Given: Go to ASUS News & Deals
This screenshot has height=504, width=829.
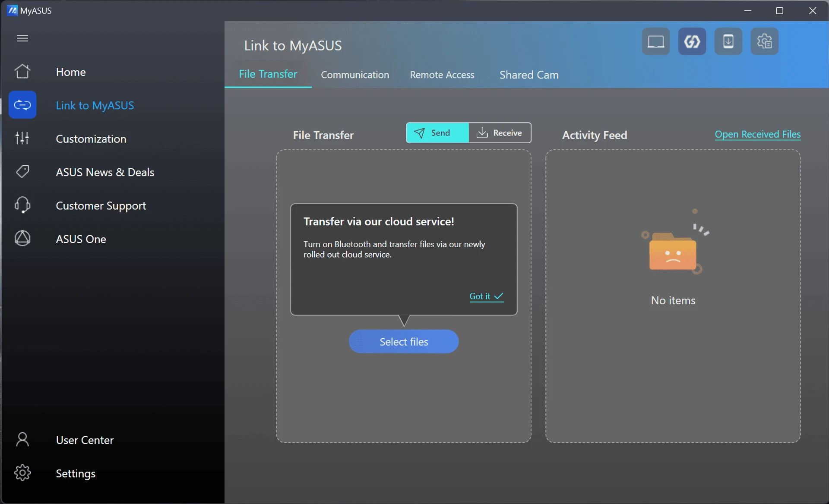Looking at the screenshot, I should tap(105, 172).
